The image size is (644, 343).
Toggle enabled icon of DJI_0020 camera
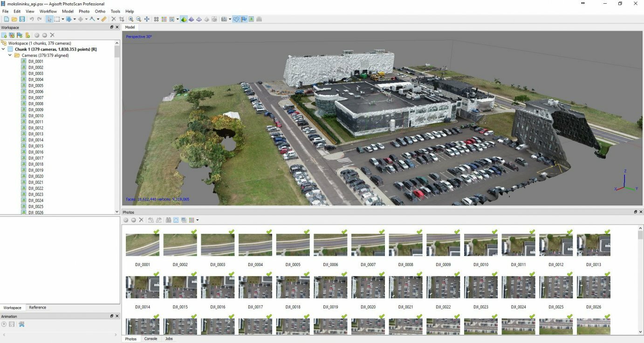[x=23, y=176]
